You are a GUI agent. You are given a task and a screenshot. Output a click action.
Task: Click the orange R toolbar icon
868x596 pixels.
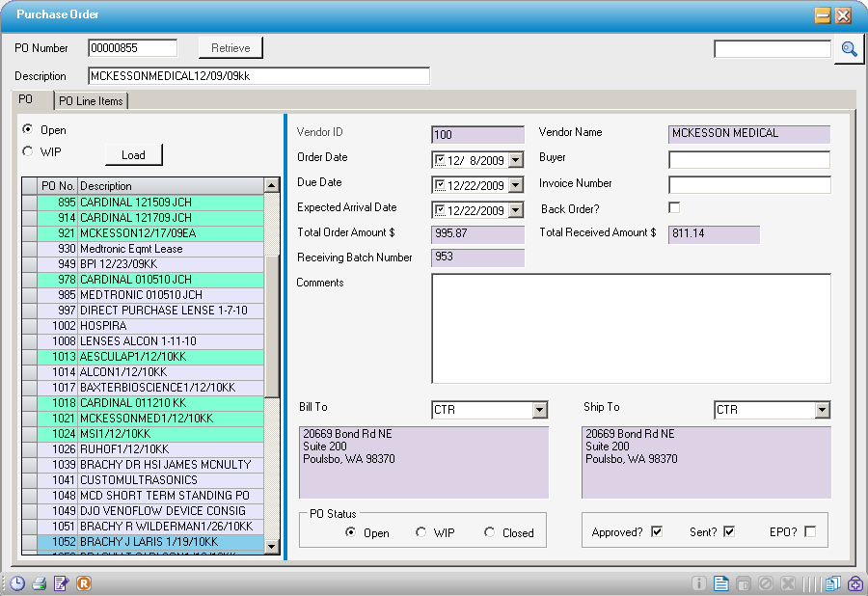pos(84,583)
